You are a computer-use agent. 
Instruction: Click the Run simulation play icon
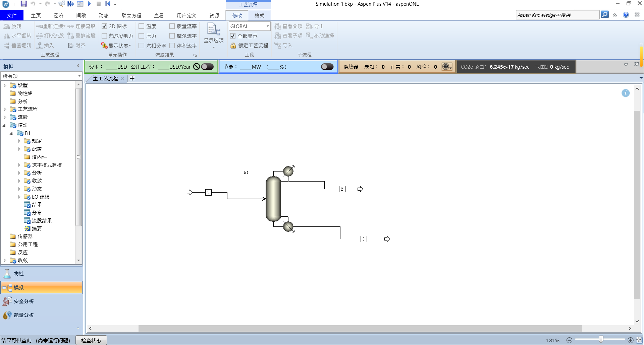(x=89, y=4)
